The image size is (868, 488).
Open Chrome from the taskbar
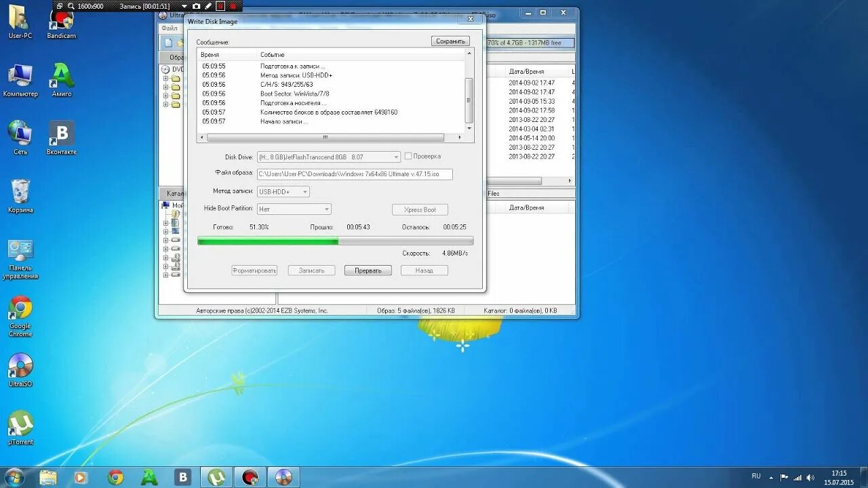pyautogui.click(x=115, y=477)
